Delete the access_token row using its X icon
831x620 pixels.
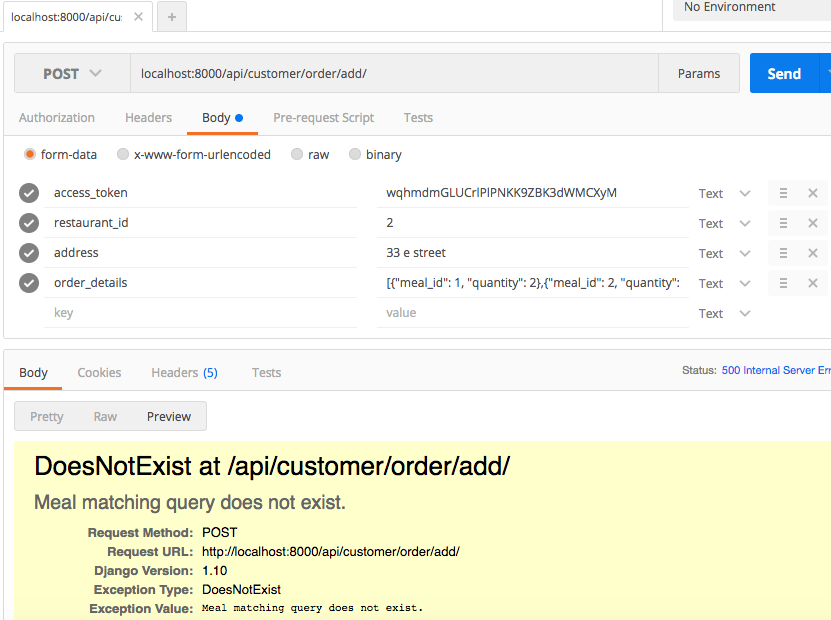click(x=813, y=193)
